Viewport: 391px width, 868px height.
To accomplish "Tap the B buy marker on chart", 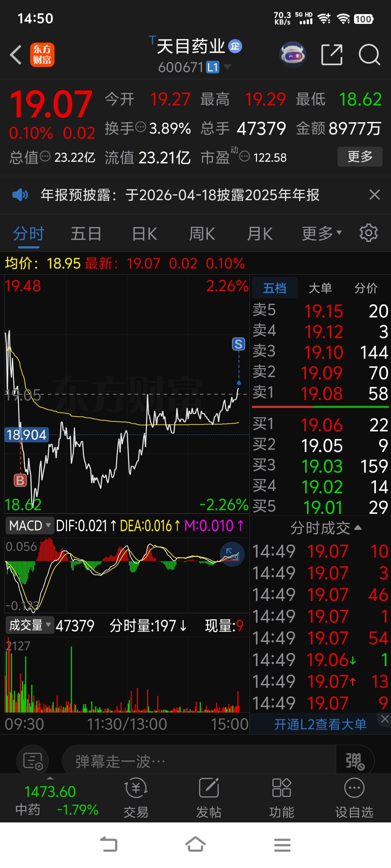I will point(20,480).
